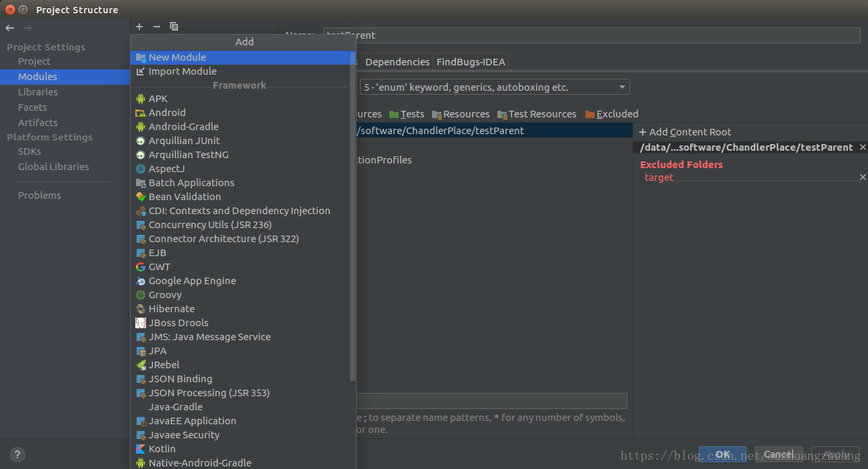Click the APK android icon
The width and height of the screenshot is (868, 469).
141,99
